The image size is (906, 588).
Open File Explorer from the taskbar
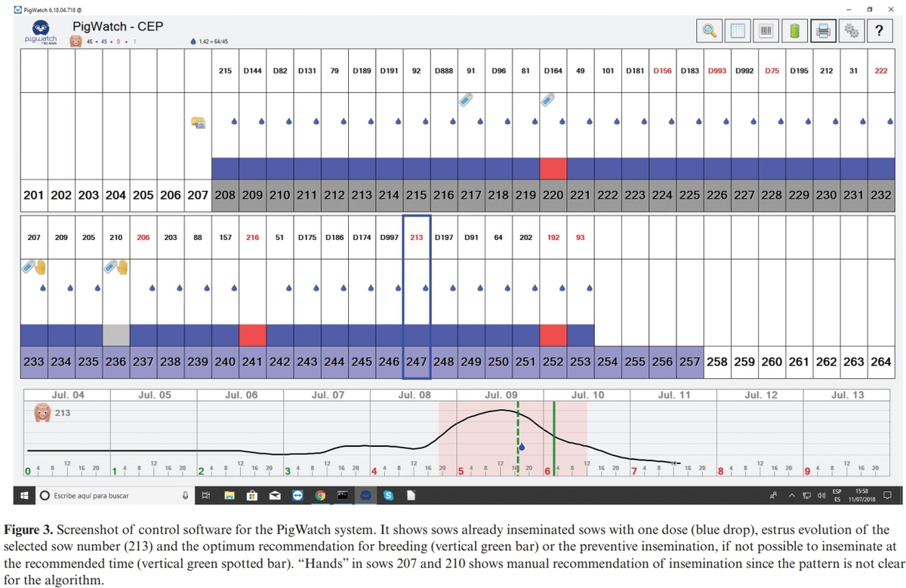(230, 496)
